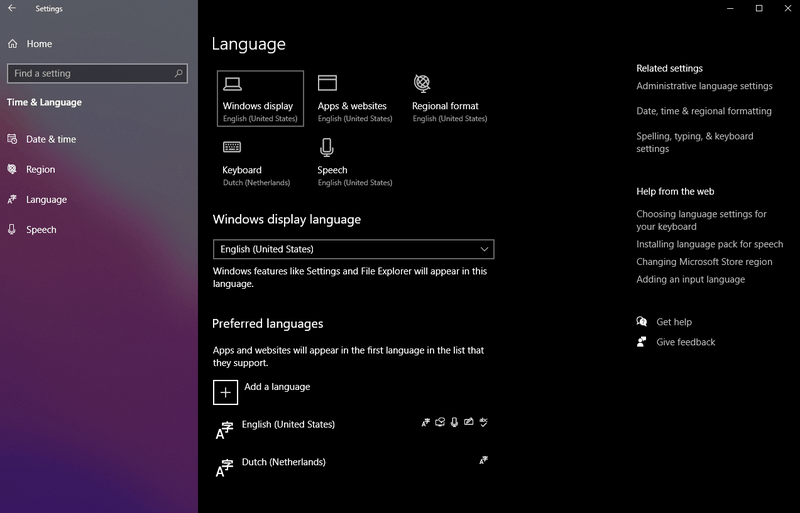Select the Windows display tile
The image size is (800, 513).
[260, 99]
